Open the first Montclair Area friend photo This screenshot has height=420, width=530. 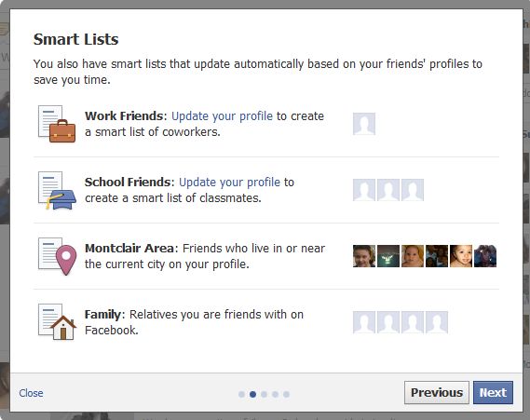364,256
